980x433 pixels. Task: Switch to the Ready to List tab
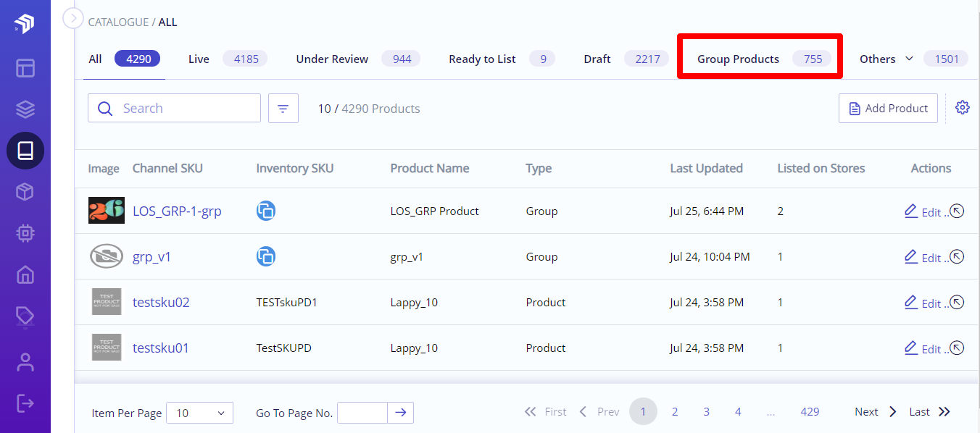[x=502, y=59]
